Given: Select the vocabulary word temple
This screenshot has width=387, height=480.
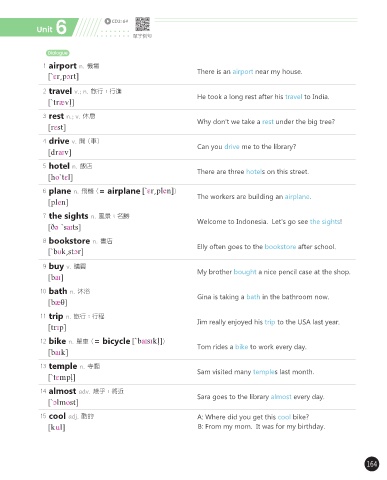Looking at the screenshot, I should 63,366.
